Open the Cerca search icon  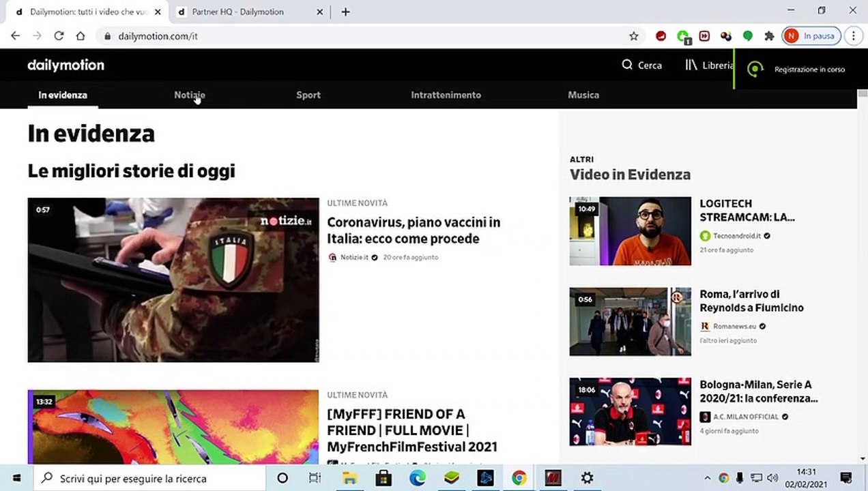[x=627, y=65]
